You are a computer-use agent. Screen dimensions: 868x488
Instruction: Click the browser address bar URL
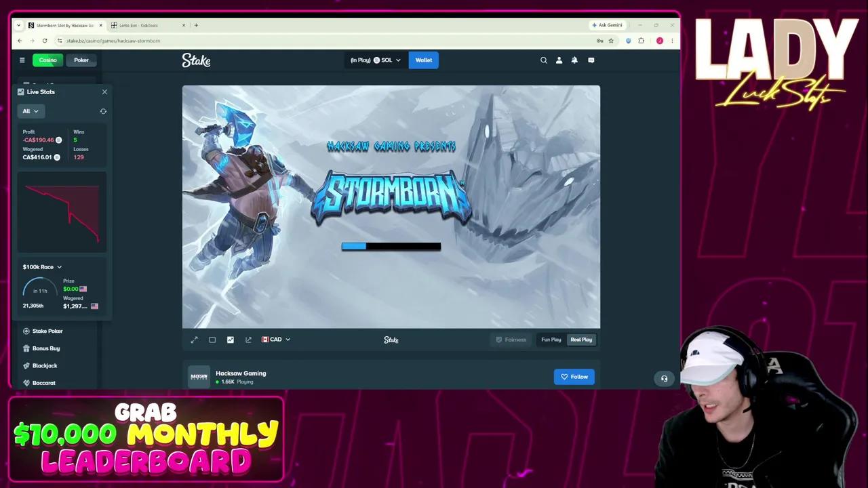113,41
